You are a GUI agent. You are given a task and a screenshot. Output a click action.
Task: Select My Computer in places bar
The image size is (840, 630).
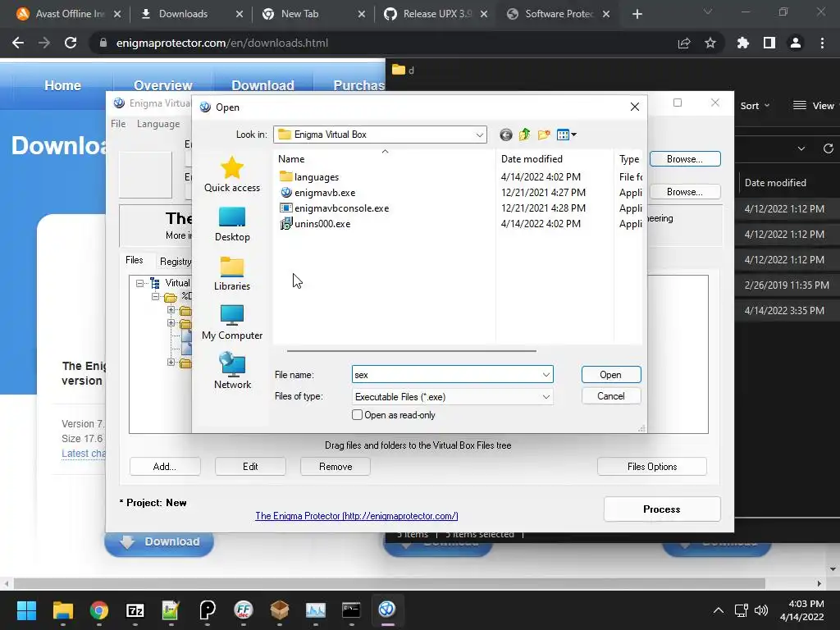pyautogui.click(x=232, y=322)
